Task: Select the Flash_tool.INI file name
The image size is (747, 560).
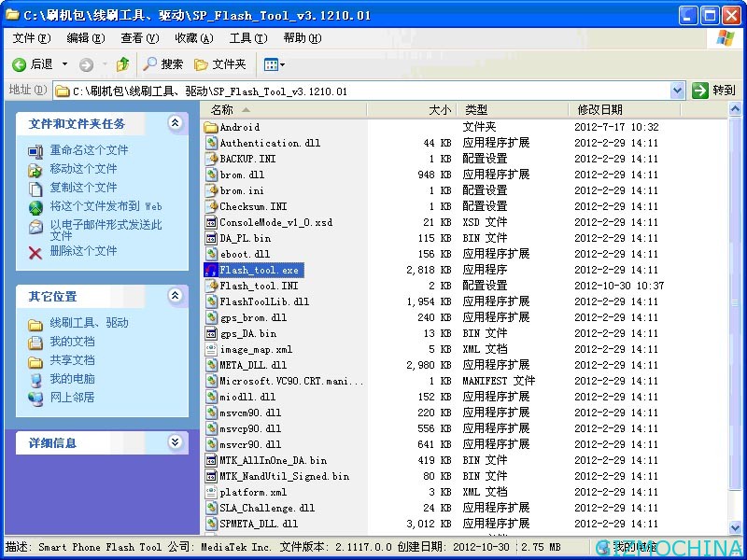Action: click(x=259, y=286)
